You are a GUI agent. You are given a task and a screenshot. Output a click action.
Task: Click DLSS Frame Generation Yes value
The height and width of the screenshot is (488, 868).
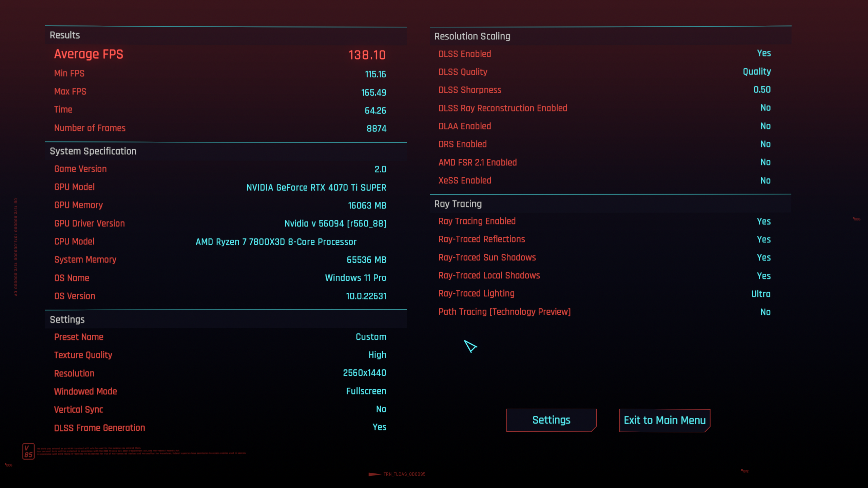tap(379, 427)
